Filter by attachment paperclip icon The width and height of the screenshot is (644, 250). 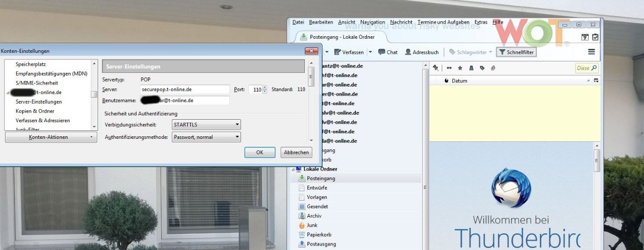(493, 68)
